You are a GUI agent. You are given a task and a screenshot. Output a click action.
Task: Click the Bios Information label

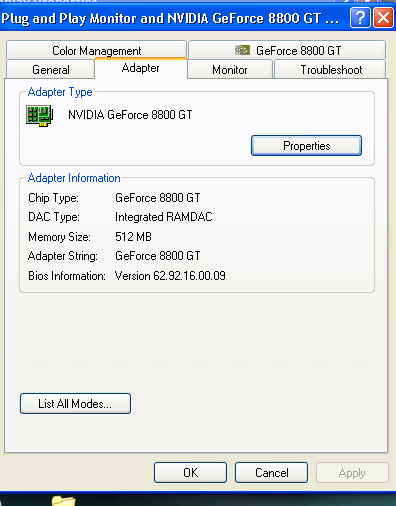(67, 276)
